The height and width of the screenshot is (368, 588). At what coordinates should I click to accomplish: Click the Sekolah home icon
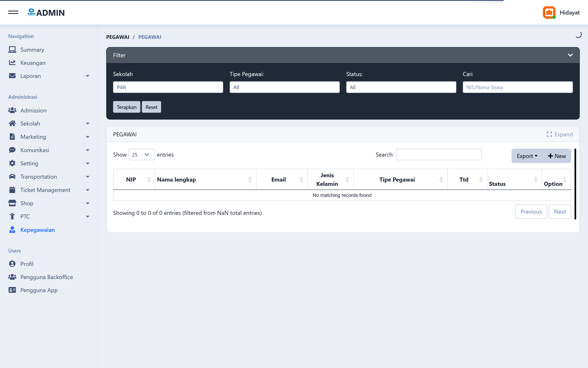(12, 124)
